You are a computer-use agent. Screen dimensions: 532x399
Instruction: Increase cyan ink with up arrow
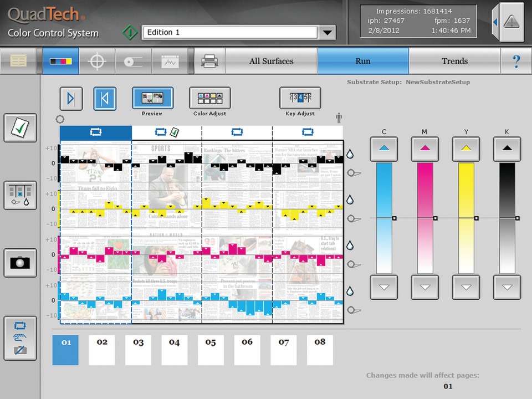coord(384,149)
